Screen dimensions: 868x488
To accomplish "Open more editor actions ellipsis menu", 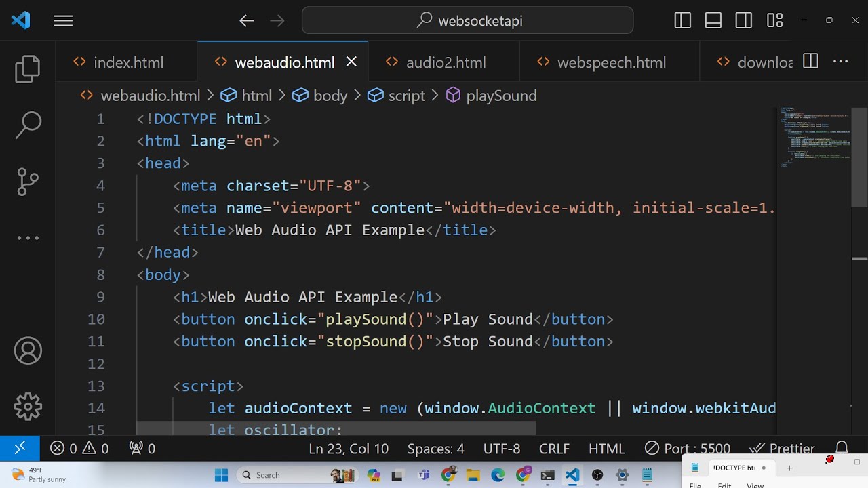I will 841,62.
